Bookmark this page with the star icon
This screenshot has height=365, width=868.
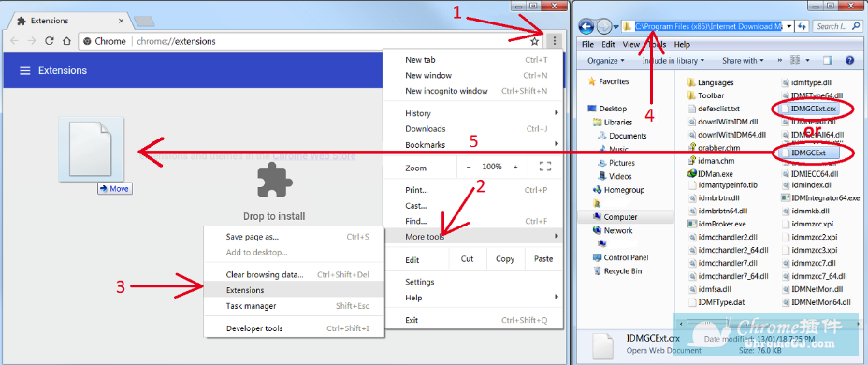point(535,41)
